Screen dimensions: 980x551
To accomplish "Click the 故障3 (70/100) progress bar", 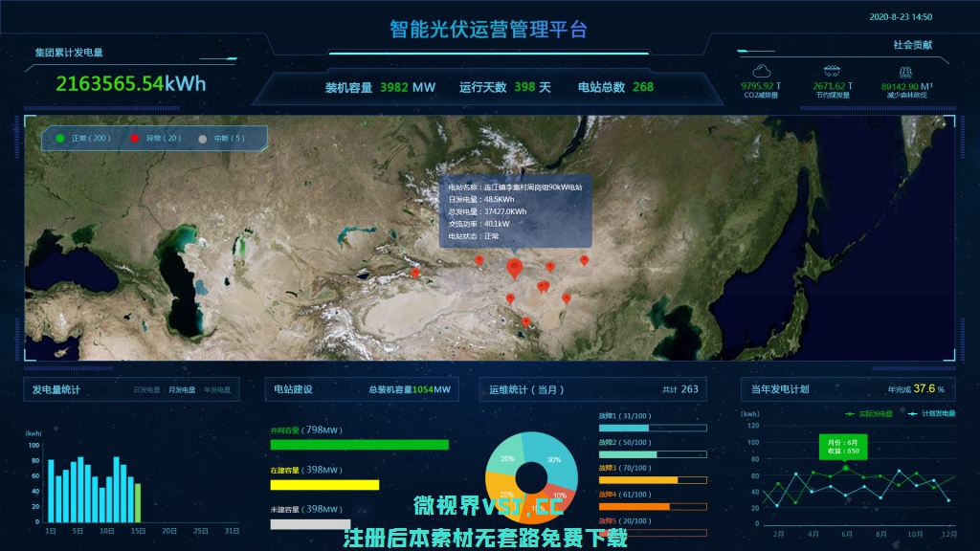I will (x=653, y=479).
